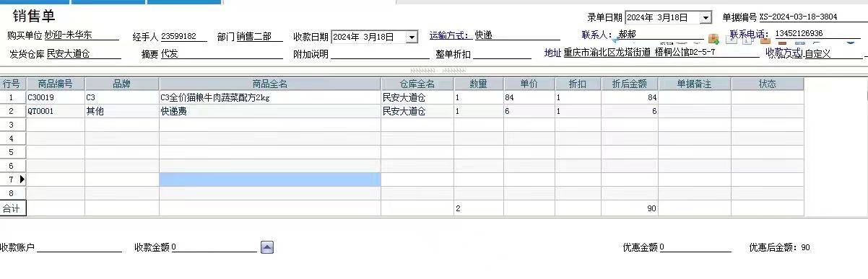Click the row 7 current-row arrow indicator
Image resolution: width=868 pixels, height=279 pixels.
[x=22, y=180]
